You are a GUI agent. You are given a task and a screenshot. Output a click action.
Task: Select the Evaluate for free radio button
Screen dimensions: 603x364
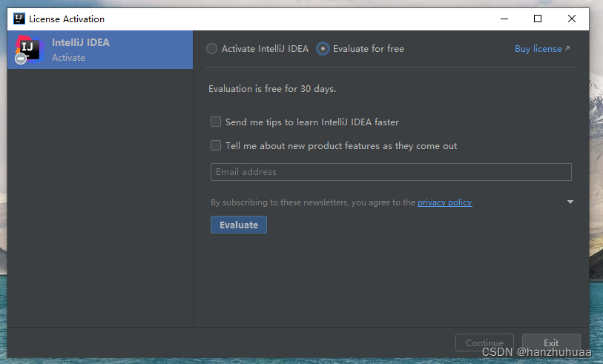(x=323, y=49)
